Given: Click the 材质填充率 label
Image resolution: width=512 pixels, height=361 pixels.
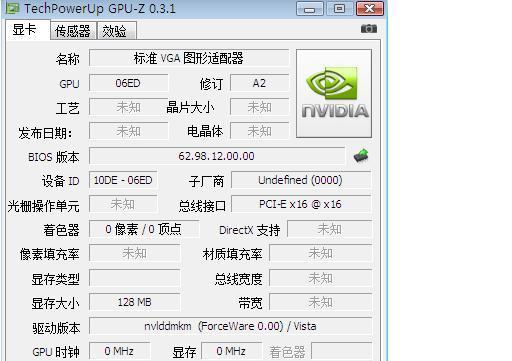Looking at the screenshot, I should coord(232,254).
